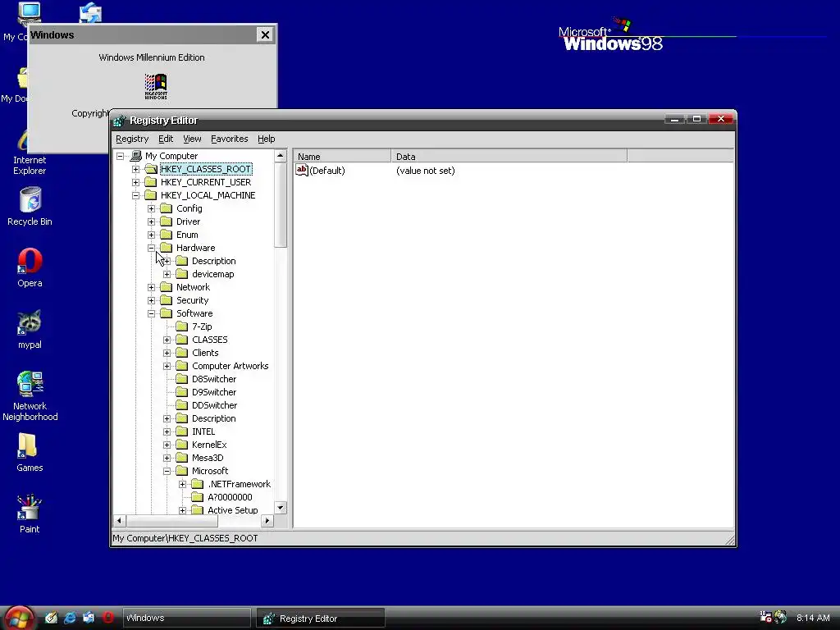Click the tree's scroll-down arrow
The height and width of the screenshot is (630, 840).
pyautogui.click(x=281, y=507)
